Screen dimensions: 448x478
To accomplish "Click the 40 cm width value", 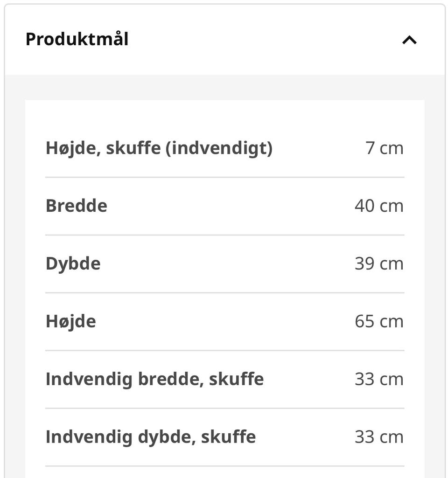I will tap(379, 206).
